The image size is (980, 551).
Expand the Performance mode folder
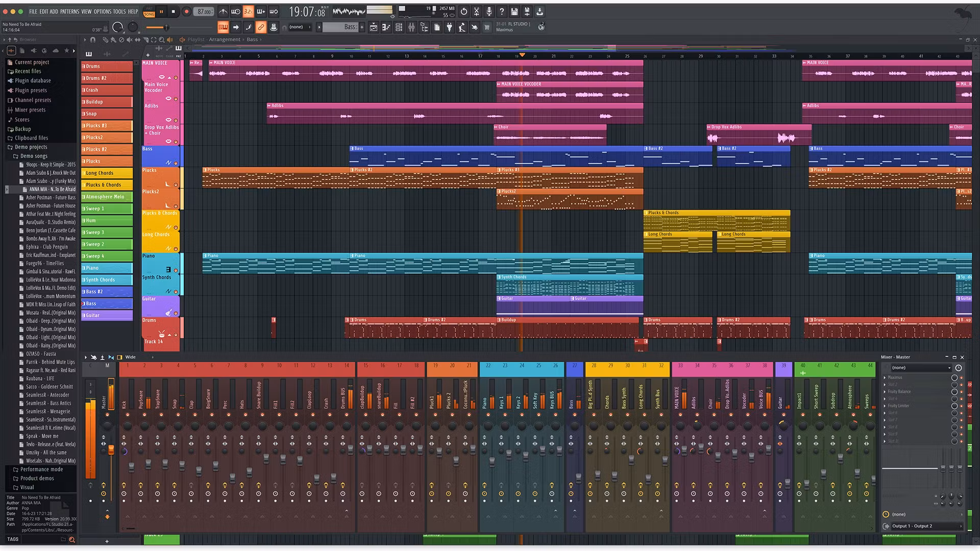[x=41, y=469]
